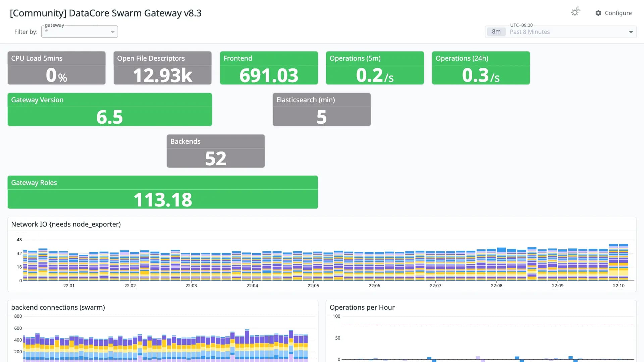The height and width of the screenshot is (362, 644).
Task: Expand the time range dropdown arrow
Action: 631,32
